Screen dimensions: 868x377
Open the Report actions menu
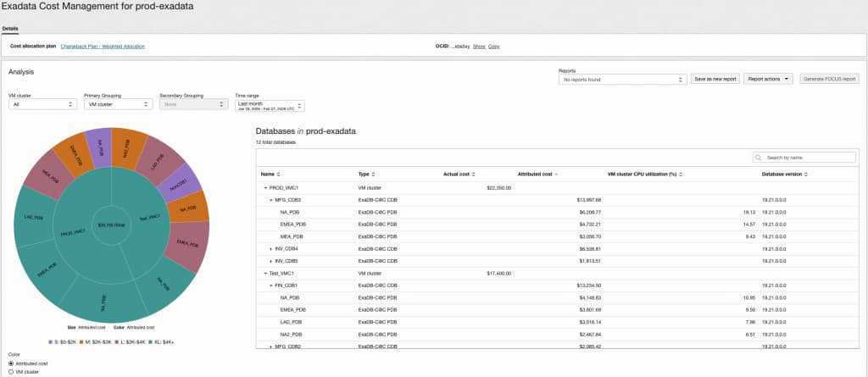[768, 79]
